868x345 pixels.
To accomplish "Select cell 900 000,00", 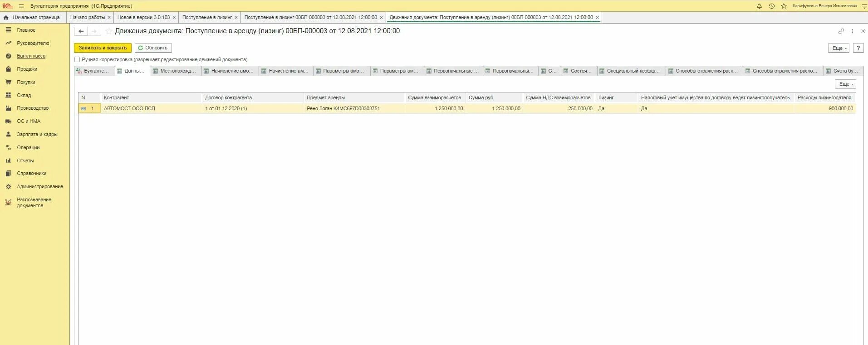I will tap(825, 108).
